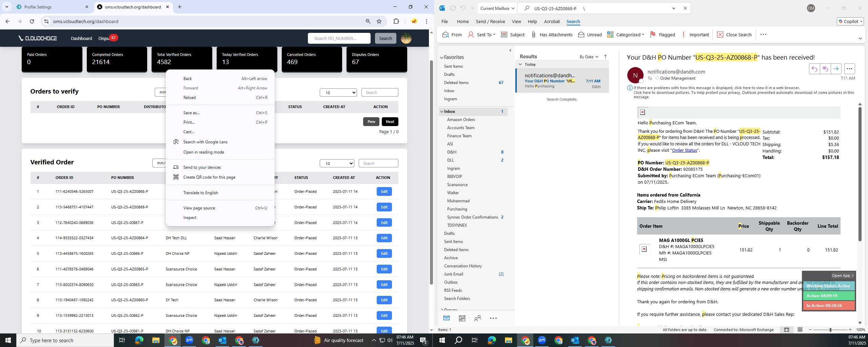The image size is (868, 347).
Task: Collapse the Outlook folder pane arrow
Action: pos(510,50)
